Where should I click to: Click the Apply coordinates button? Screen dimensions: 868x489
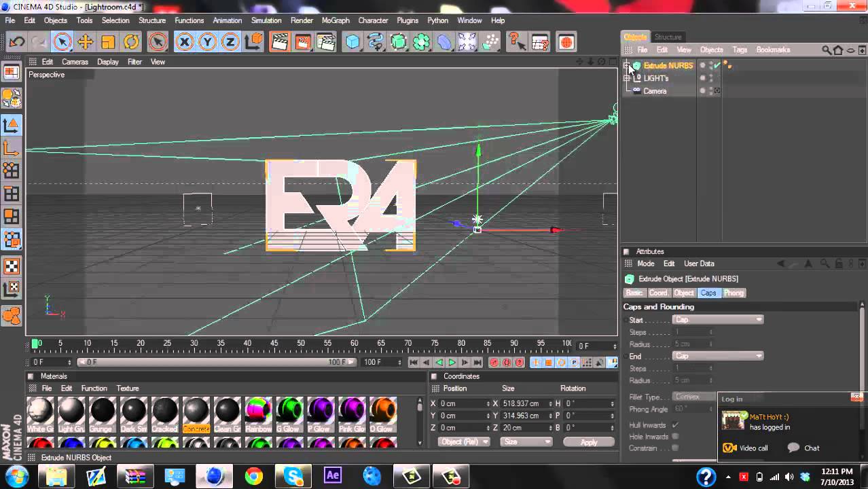[x=589, y=441]
